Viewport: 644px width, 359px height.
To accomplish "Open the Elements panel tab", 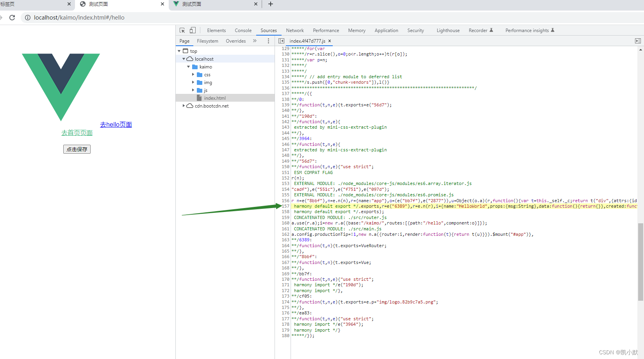I will coord(216,31).
